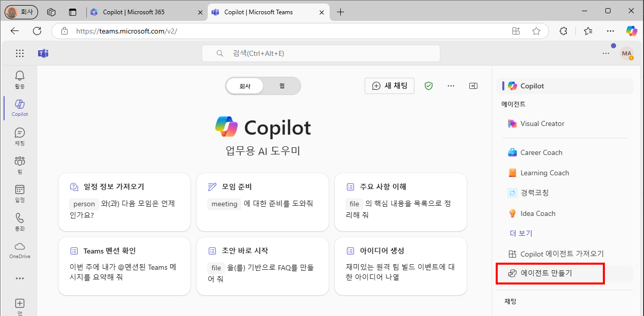Viewport: 644px width, 316px height.
Task: Open settings ellipsis next to profile avatar
Action: 605,53
